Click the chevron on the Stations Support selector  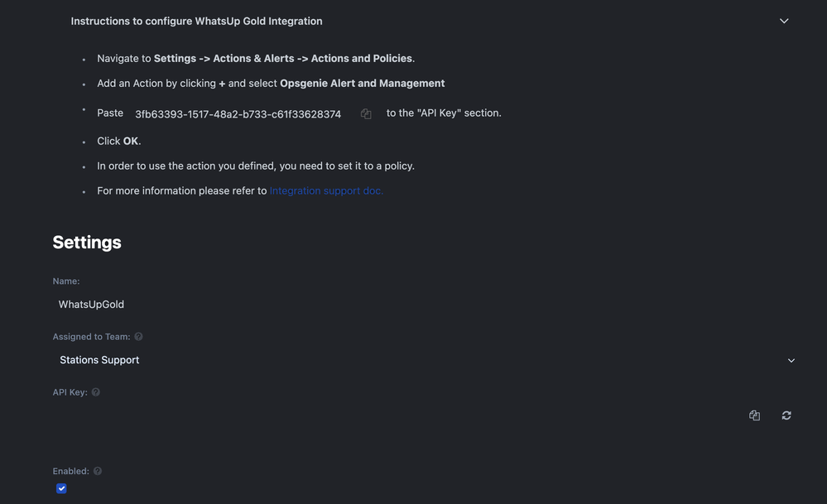click(791, 360)
